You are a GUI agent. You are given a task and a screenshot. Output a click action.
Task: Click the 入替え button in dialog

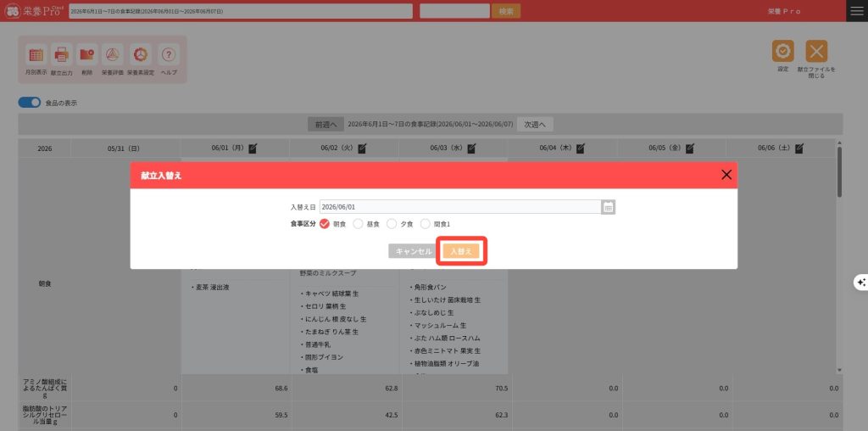click(x=461, y=251)
